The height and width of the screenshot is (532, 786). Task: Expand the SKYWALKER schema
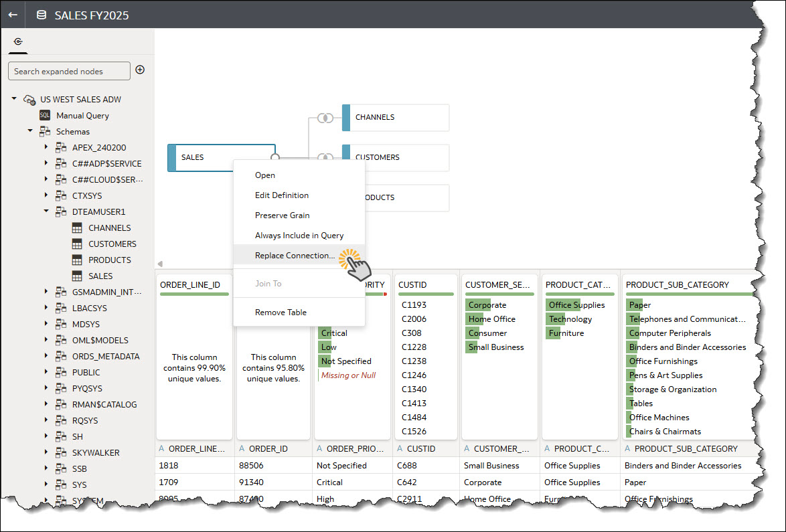(46, 451)
